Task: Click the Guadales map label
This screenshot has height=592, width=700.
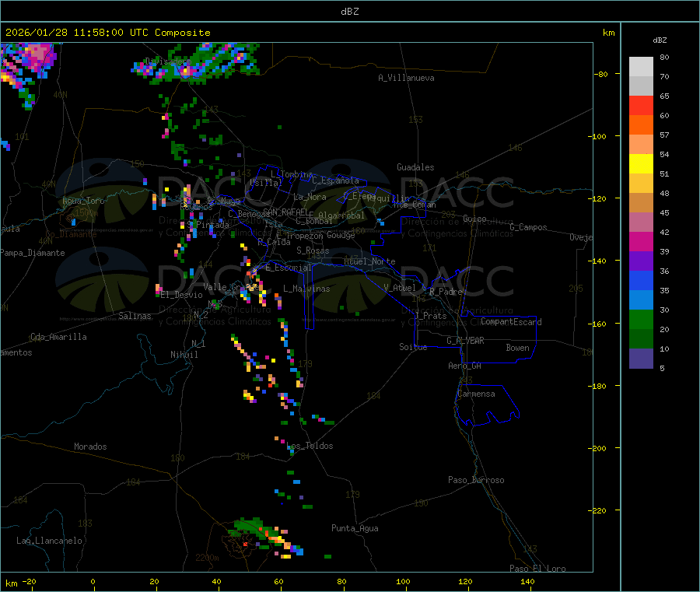Action: pyautogui.click(x=415, y=167)
